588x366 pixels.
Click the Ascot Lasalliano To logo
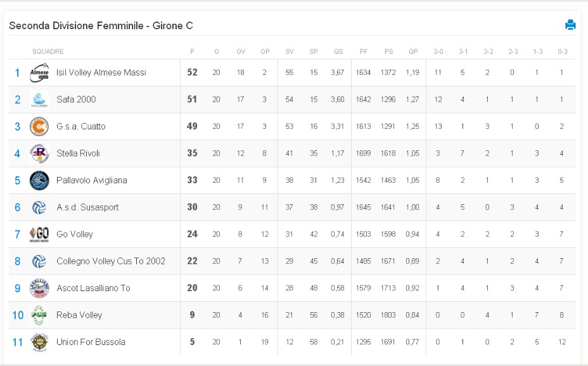tap(39, 288)
